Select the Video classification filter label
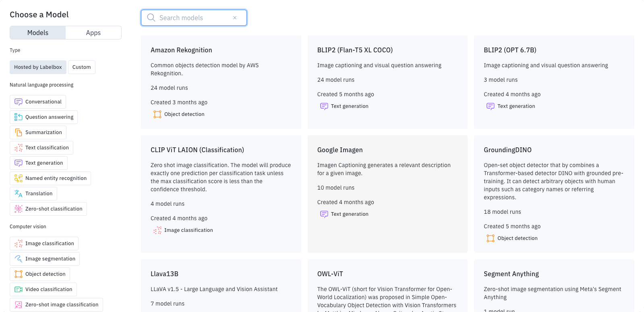Screen dimensions: 644x312 (49, 289)
